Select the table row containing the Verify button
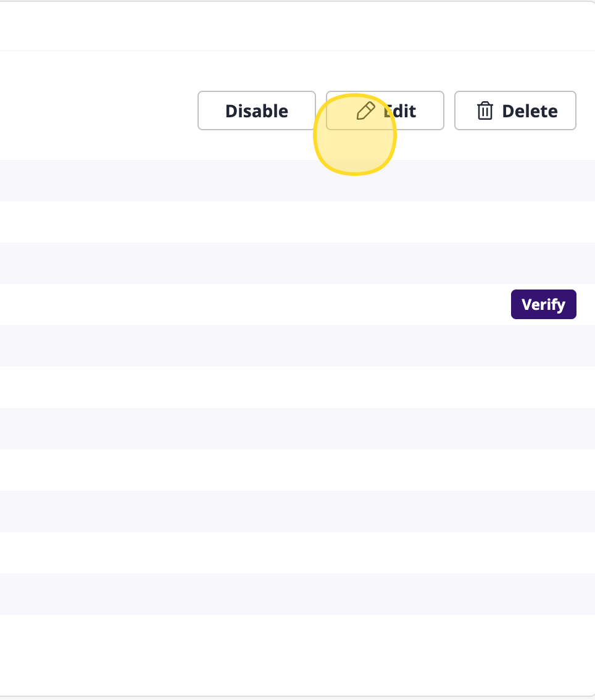The image size is (595, 700). tap(247, 304)
